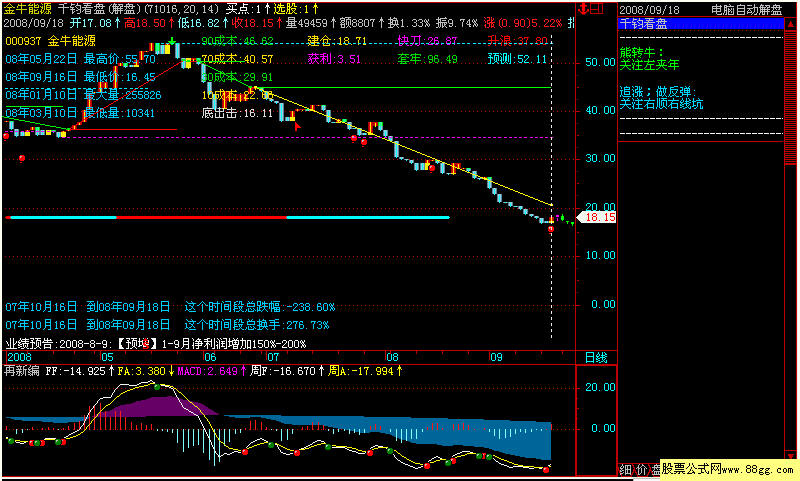Viewport: 800px width, 481px height.
Task: Click the 90成本:46.62 label
Action: coord(237,41)
